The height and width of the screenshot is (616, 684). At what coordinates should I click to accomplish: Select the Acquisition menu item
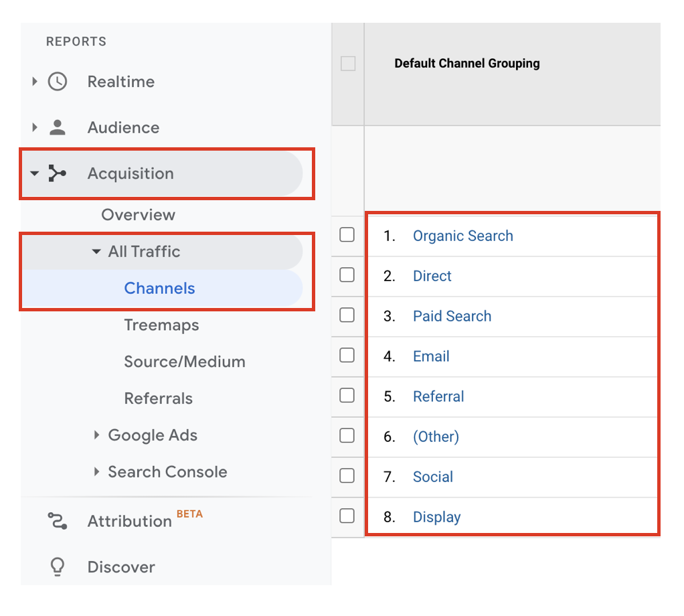131,173
